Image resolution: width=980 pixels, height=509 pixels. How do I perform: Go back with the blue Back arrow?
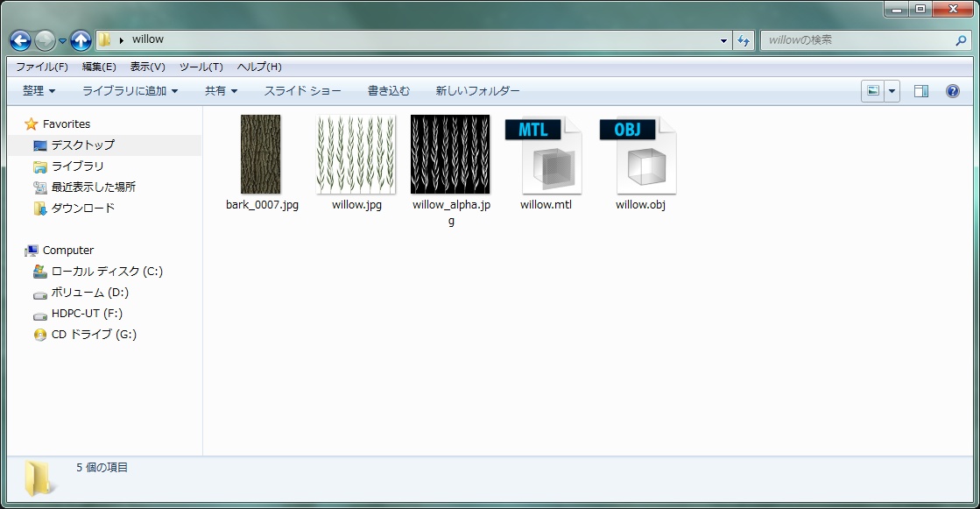(x=21, y=40)
